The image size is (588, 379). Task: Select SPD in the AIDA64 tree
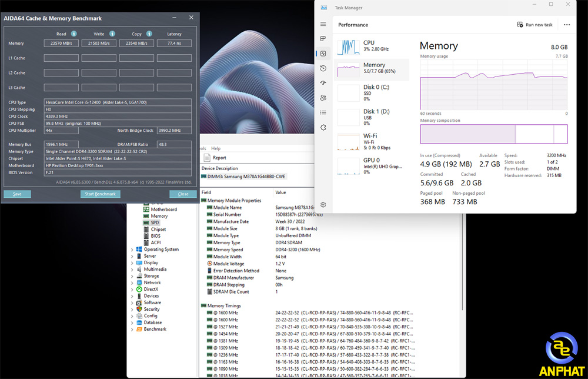pos(155,222)
